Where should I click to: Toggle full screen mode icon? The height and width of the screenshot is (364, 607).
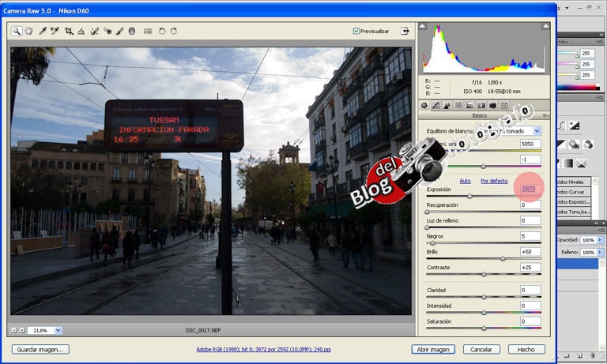405,31
